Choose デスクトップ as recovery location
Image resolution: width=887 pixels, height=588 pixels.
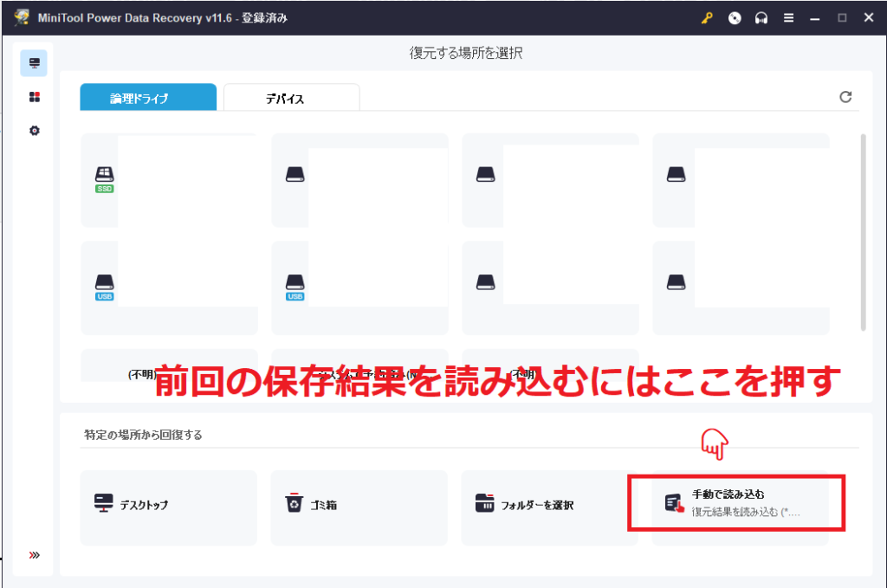point(169,507)
